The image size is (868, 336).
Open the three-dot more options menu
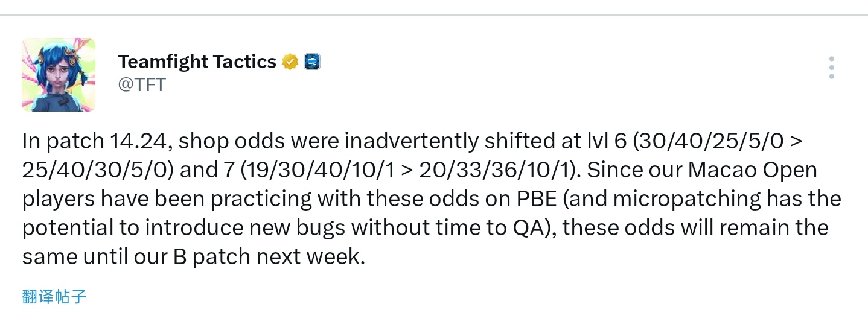[832, 68]
